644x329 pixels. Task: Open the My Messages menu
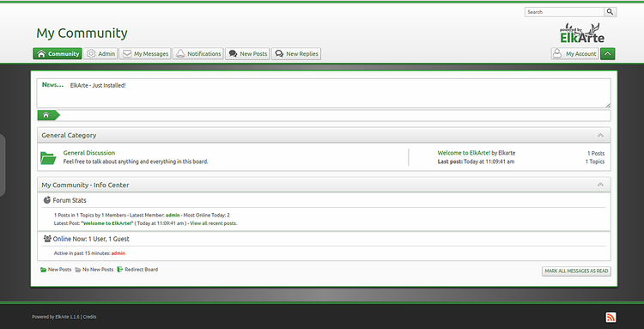(145, 54)
